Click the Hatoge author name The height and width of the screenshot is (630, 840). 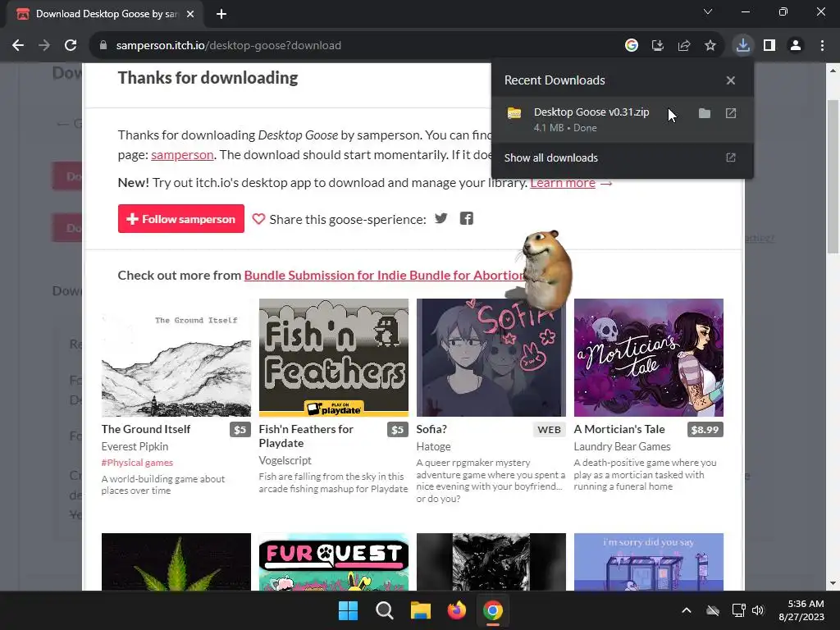[x=433, y=446]
